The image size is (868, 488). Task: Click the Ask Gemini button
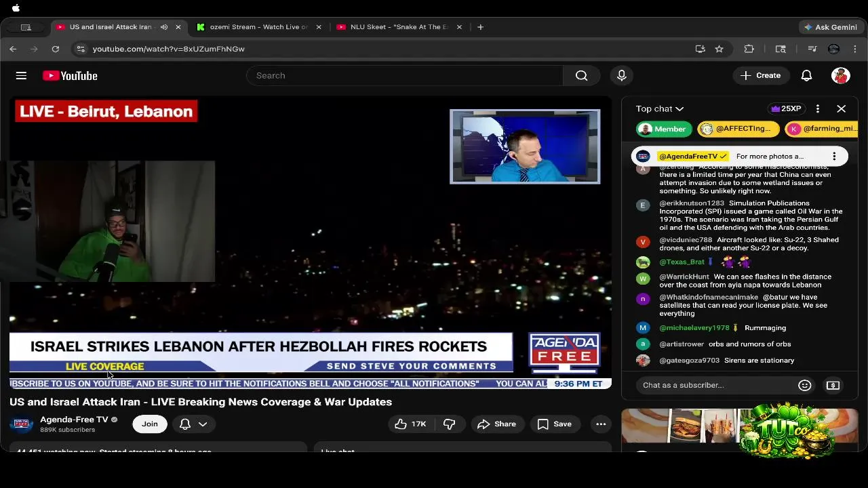(x=830, y=27)
